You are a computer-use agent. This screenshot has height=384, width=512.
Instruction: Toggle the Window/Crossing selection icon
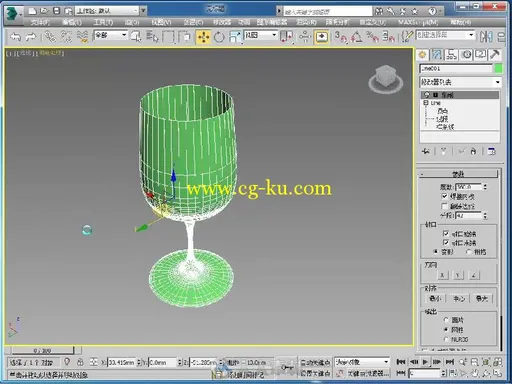click(184, 37)
